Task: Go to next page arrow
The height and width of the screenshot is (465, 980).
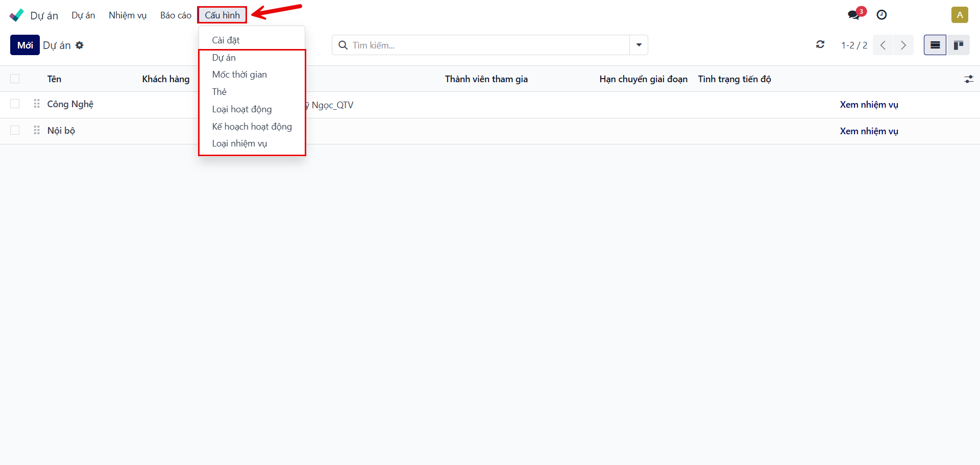Action: click(903, 45)
